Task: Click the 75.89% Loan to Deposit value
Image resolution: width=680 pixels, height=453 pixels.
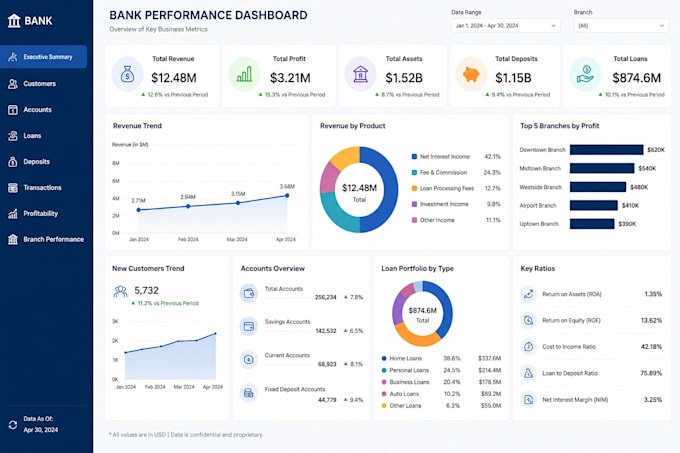Action: coord(651,373)
